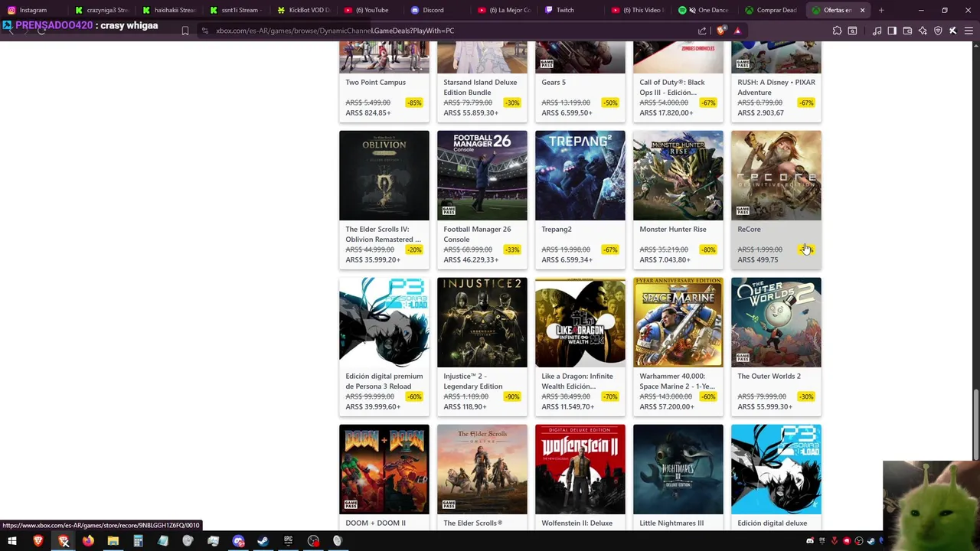Open Injustice 2 Legendary Edition cover
Screen dimensions: 980x551
482,322
